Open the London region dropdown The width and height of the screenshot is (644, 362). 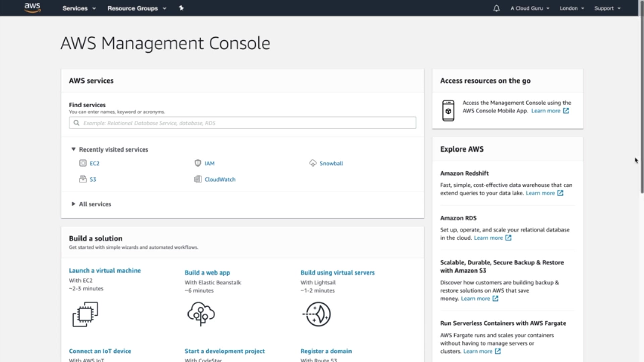(x=572, y=8)
